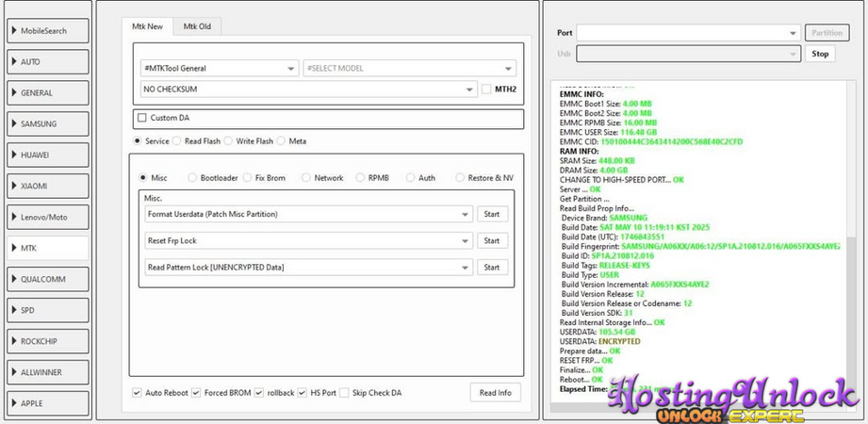
Task: Open the HUAWEI sidebar module
Action: [x=47, y=155]
